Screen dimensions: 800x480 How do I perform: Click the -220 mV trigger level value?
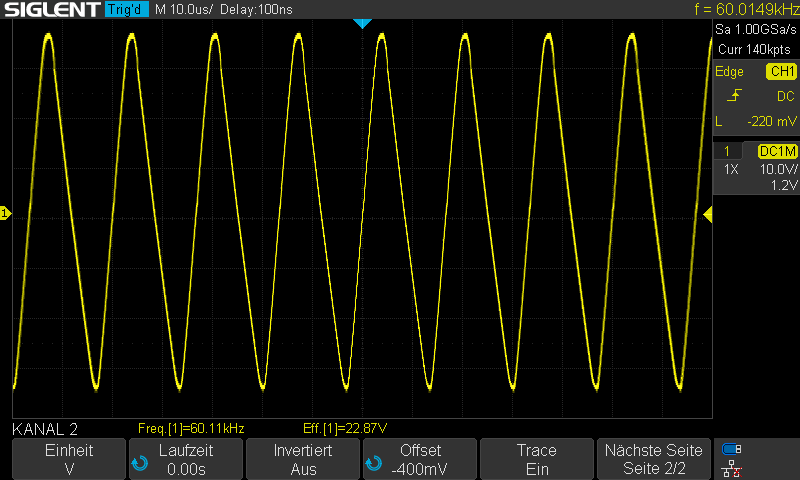[x=771, y=121]
